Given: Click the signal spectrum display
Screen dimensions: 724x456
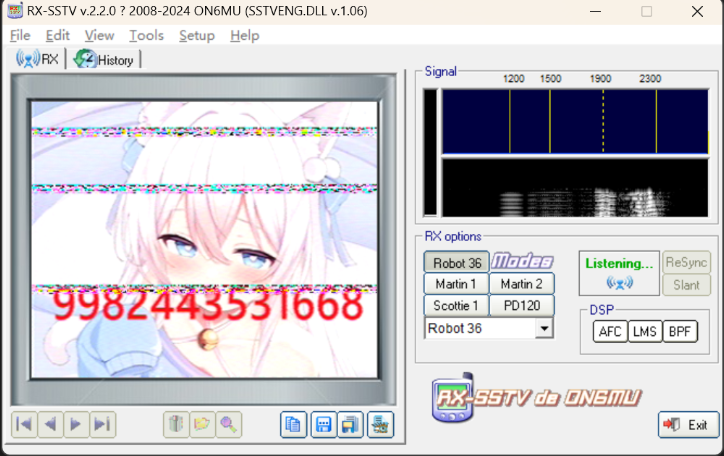Looking at the screenshot, I should (x=575, y=121).
